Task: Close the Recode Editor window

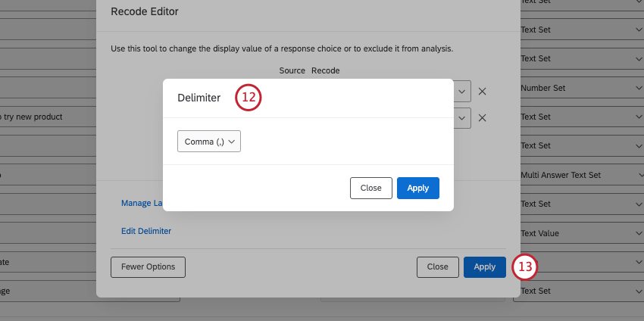Action: [437, 266]
